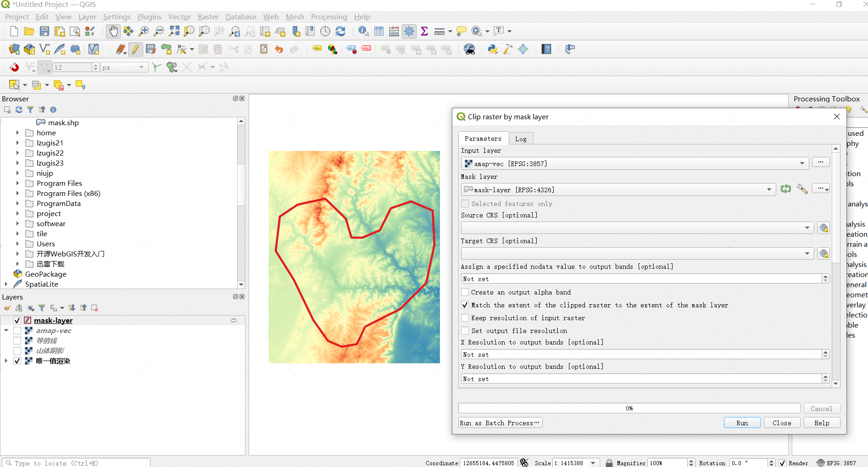This screenshot has width=868, height=467.
Task: Click the Refresh map canvas icon
Action: click(340, 31)
